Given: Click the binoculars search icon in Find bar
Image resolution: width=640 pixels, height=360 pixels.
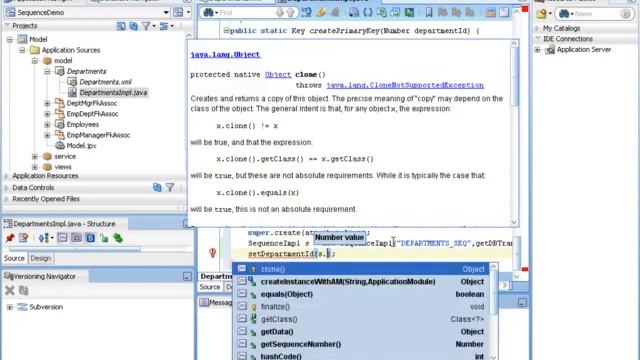Looking at the screenshot, I should [x=208, y=13].
